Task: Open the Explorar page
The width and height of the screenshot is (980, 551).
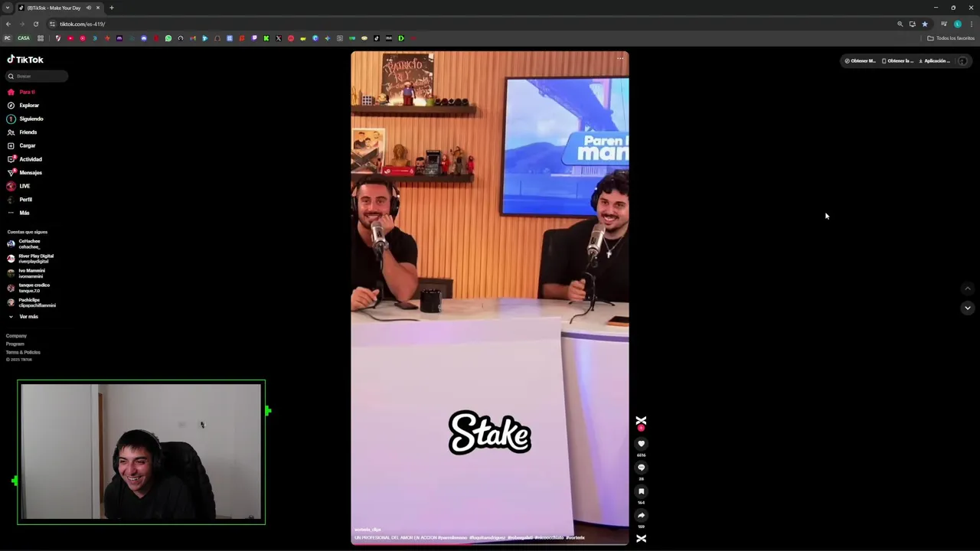Action: pos(23,105)
